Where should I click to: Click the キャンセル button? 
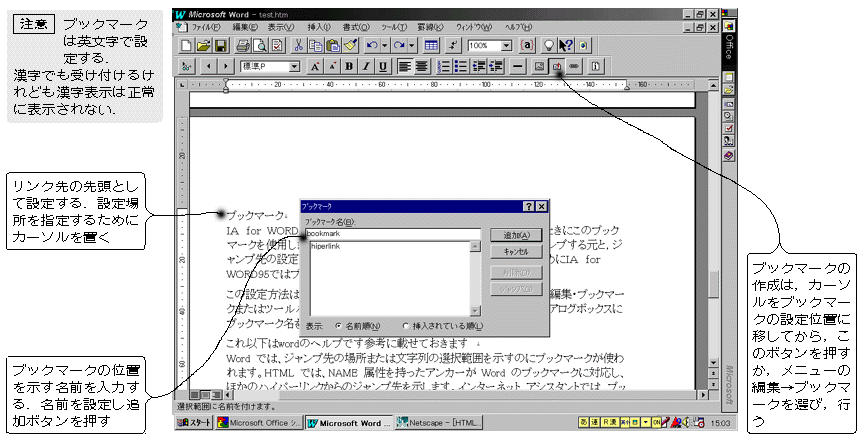516,252
